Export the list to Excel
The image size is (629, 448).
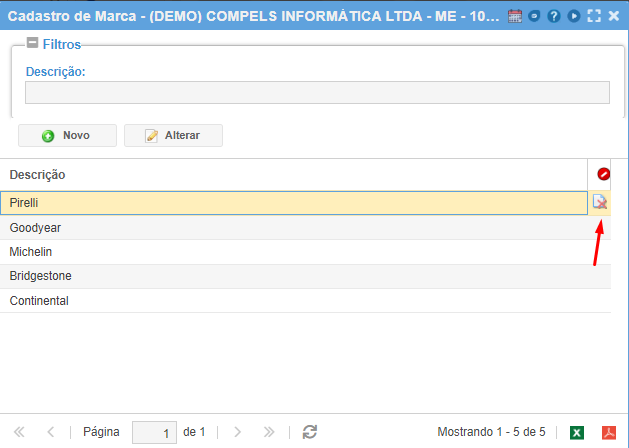point(577,433)
